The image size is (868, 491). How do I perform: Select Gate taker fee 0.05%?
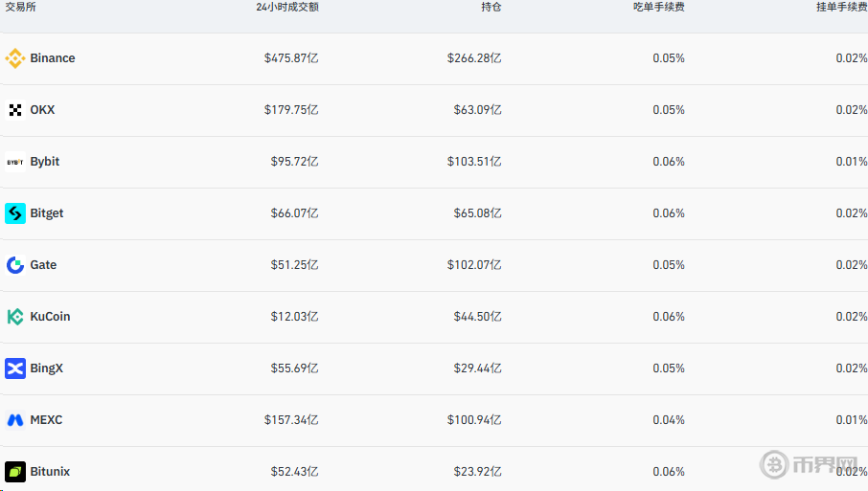click(669, 265)
